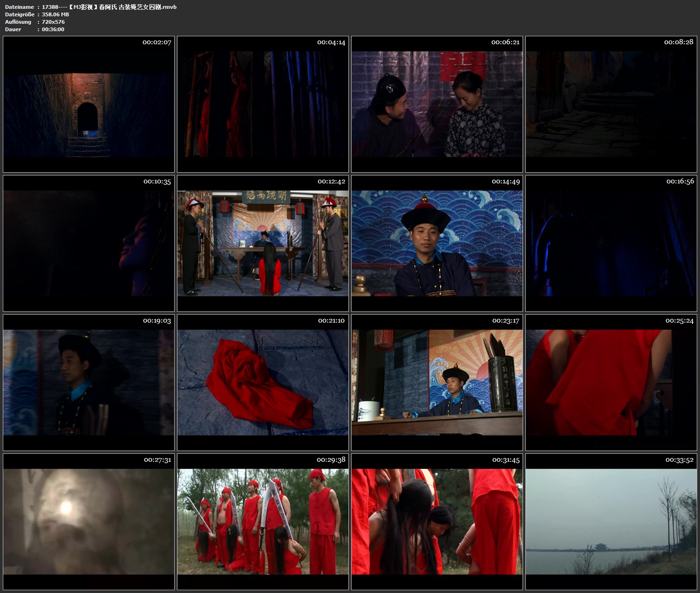Click the 00:25:24 red garment close-up
The image size is (700, 593).
611,383
